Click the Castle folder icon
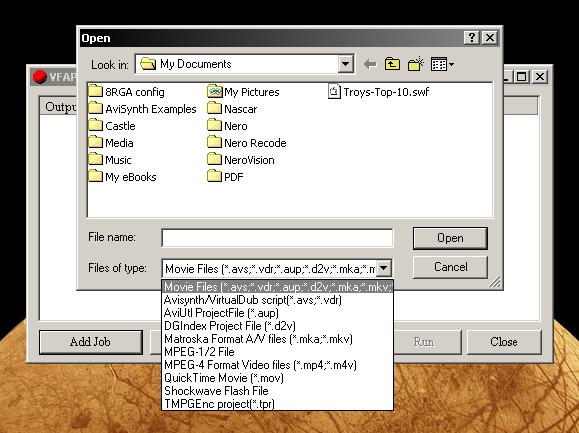 tap(96, 125)
